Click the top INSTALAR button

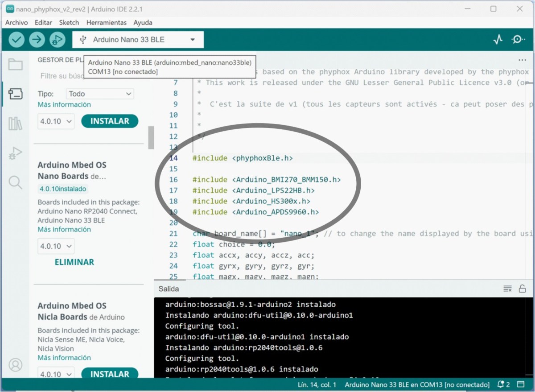pos(110,121)
